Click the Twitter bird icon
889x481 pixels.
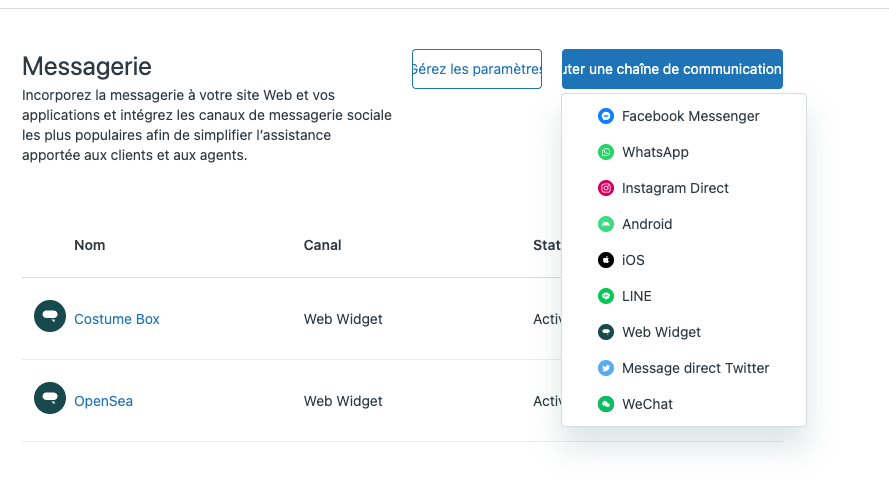(x=606, y=368)
